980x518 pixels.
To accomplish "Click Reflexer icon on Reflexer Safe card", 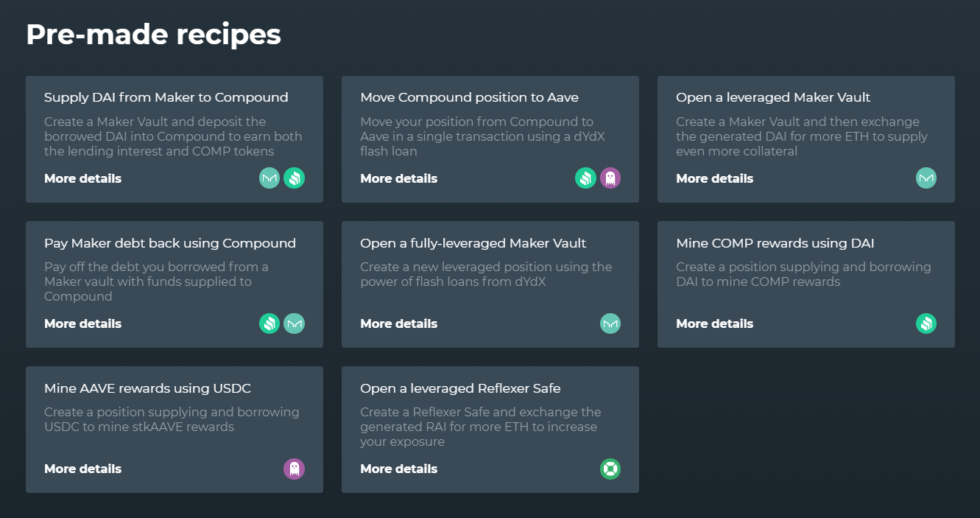I will pos(610,469).
